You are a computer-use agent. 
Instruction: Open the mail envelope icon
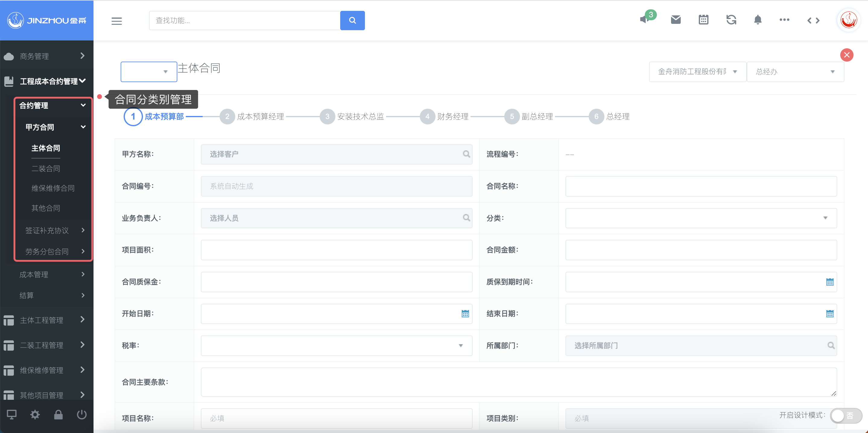676,20
